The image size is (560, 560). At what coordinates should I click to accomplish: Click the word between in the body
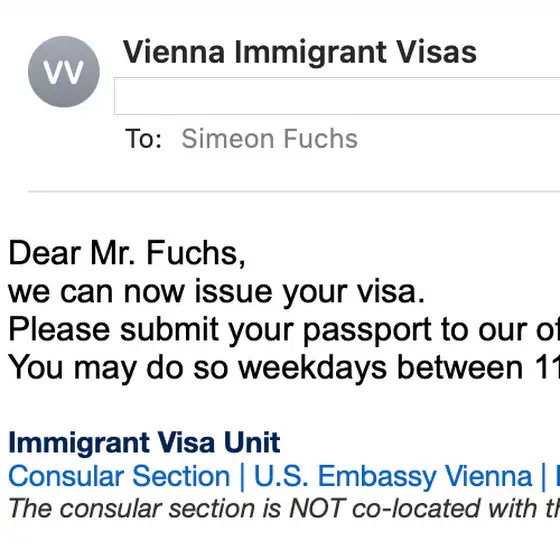click(460, 368)
